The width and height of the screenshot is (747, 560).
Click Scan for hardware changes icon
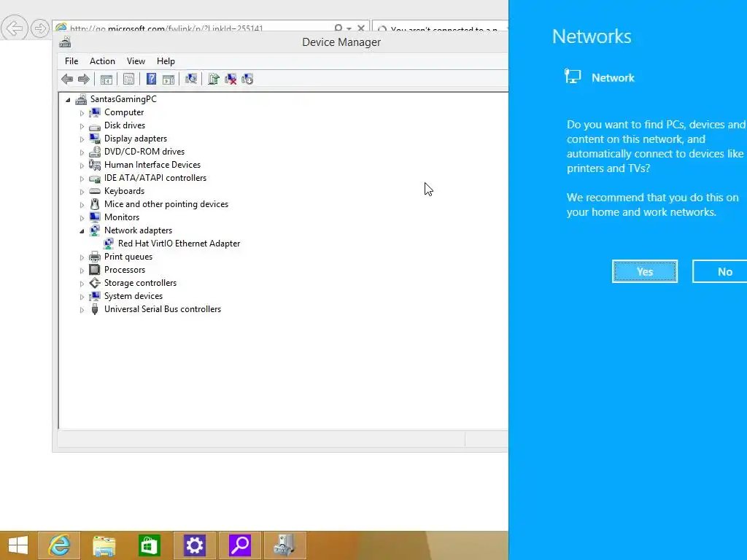coord(191,79)
